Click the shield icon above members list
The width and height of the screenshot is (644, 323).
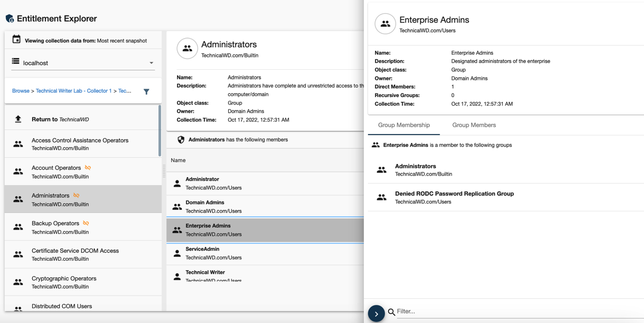[181, 140]
